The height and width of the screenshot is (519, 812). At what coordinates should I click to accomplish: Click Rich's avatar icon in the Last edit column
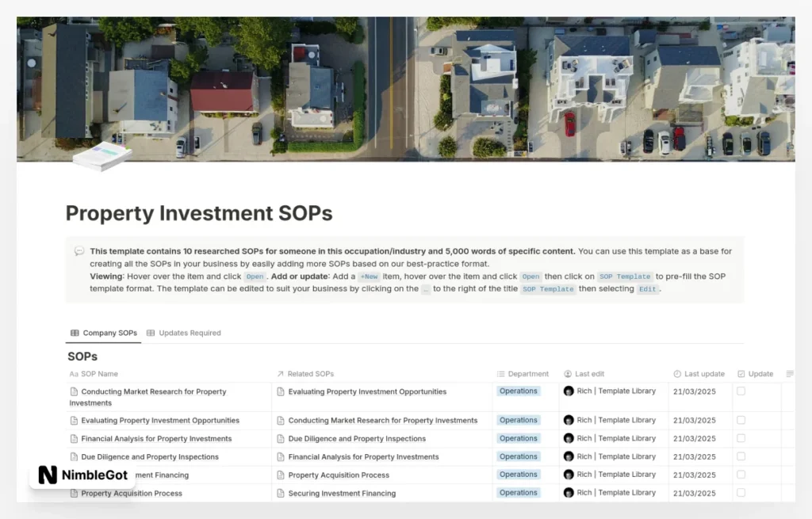(568, 391)
